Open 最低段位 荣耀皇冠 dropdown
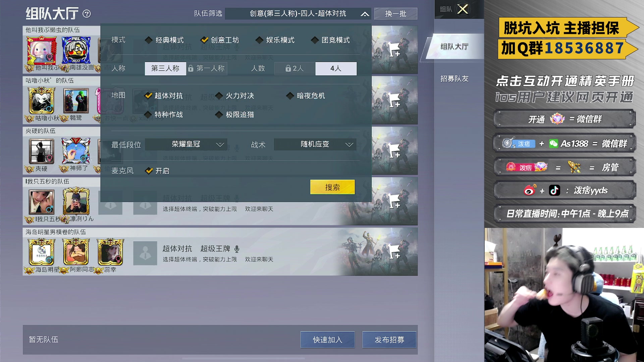Image resolution: width=644 pixels, height=362 pixels. (x=186, y=144)
